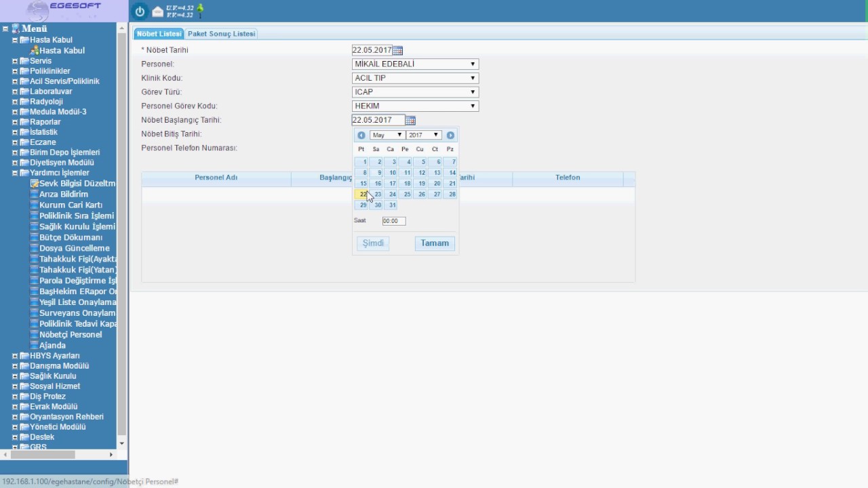The image size is (868, 488).
Task: Select day 28 in the calendar
Action: pyautogui.click(x=450, y=195)
